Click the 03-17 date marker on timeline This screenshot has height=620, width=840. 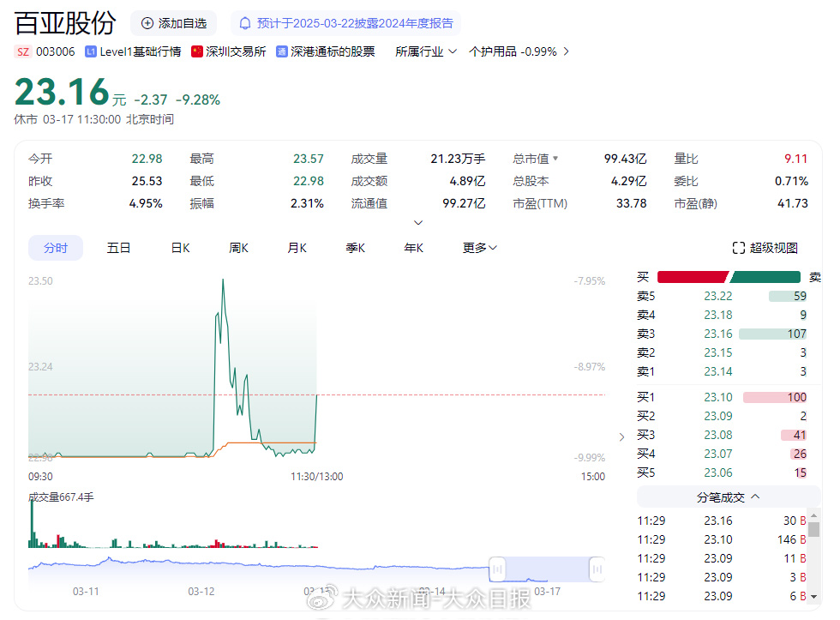coord(547,591)
